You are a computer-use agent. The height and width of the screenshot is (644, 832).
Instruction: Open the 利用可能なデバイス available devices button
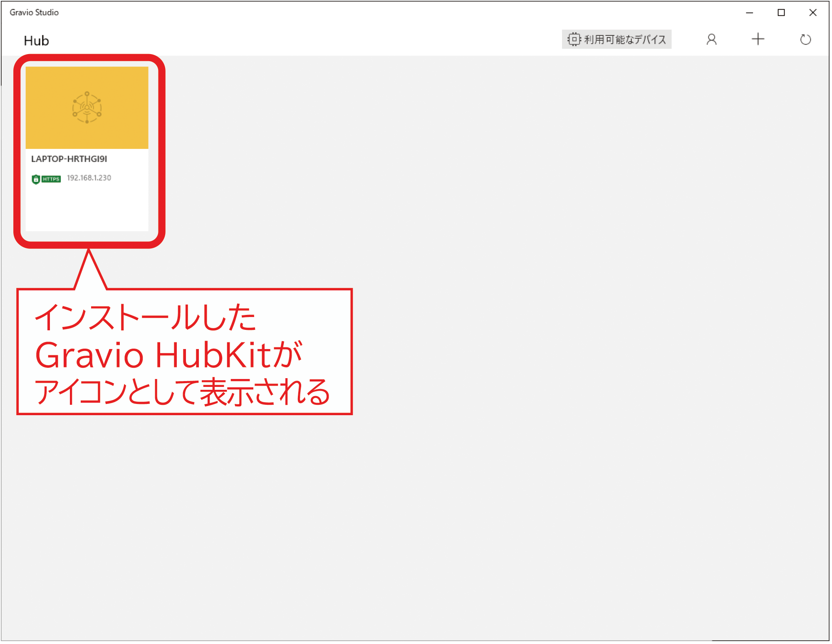(x=617, y=40)
